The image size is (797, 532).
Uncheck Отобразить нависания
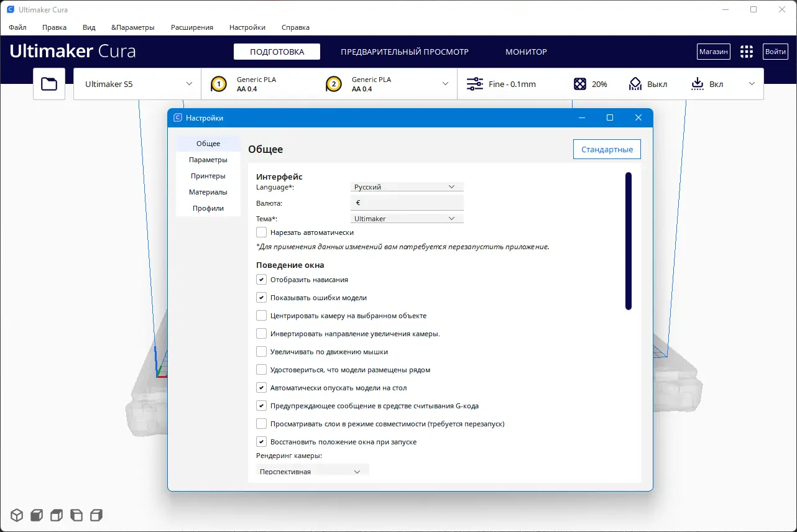[x=262, y=280]
